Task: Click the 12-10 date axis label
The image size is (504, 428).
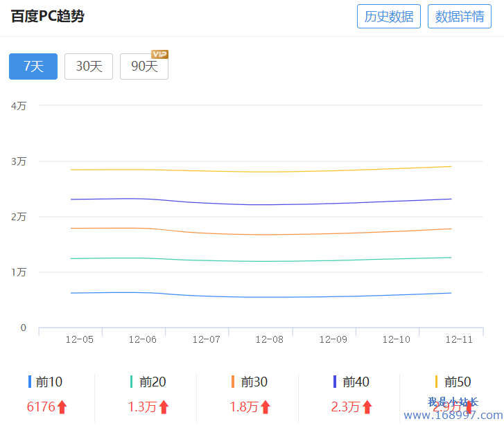Action: coord(397,339)
